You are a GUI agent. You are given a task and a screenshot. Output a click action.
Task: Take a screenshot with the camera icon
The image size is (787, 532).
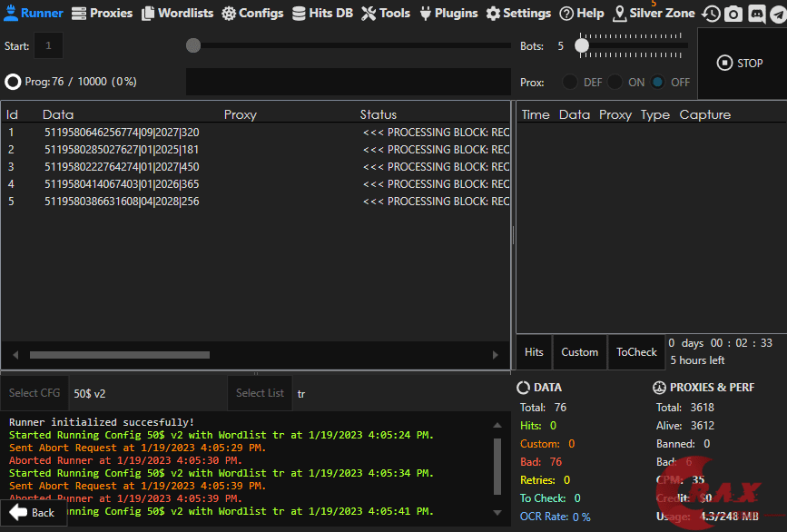tap(733, 14)
